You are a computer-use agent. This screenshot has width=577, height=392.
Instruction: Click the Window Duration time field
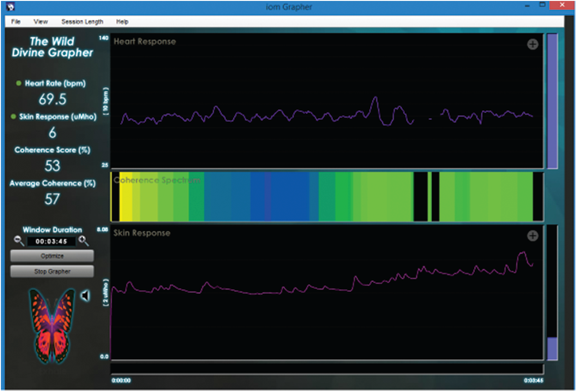point(51,241)
